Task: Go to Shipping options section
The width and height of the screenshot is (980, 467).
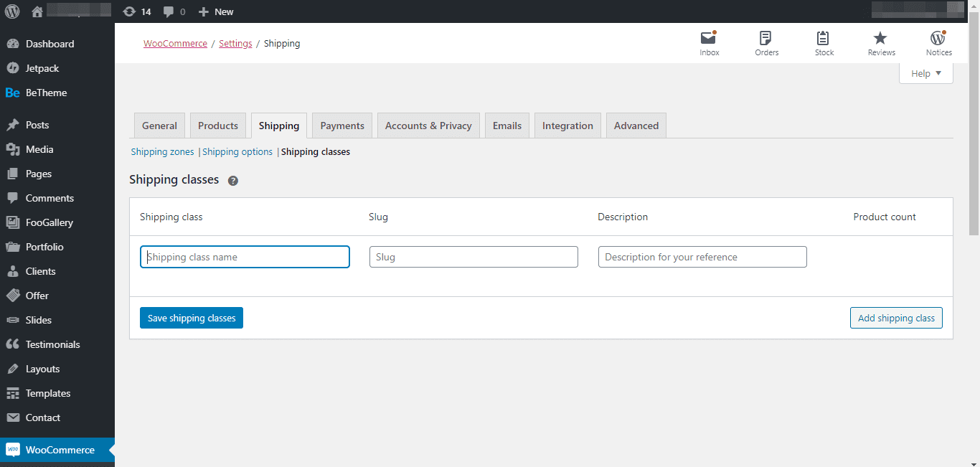Action: (x=237, y=152)
